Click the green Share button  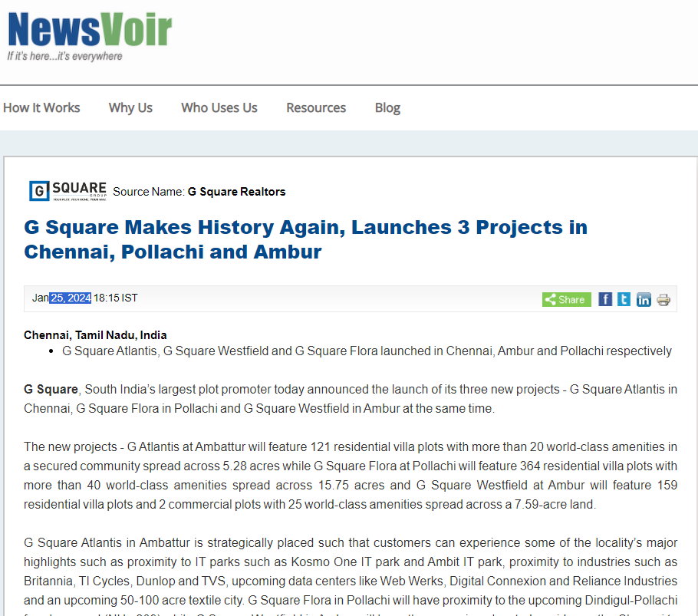pyautogui.click(x=566, y=299)
